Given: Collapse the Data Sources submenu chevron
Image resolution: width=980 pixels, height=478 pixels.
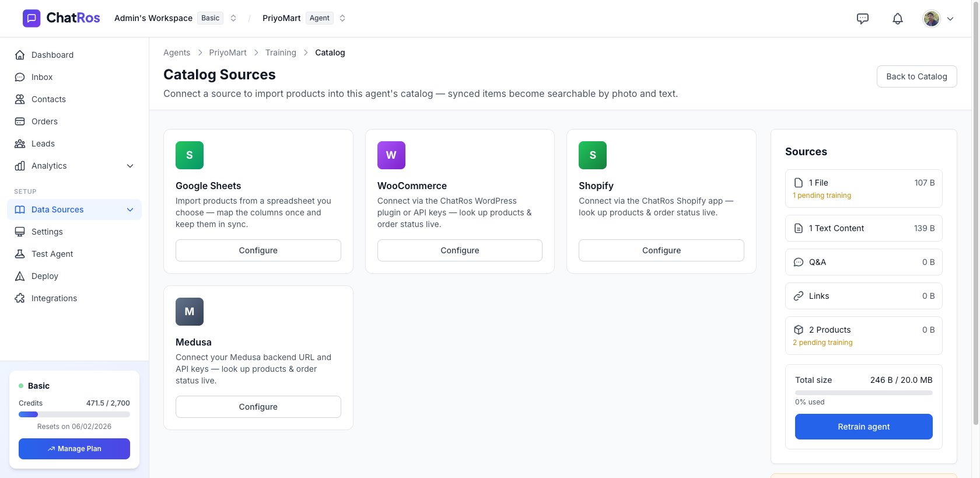Looking at the screenshot, I should pyautogui.click(x=130, y=210).
